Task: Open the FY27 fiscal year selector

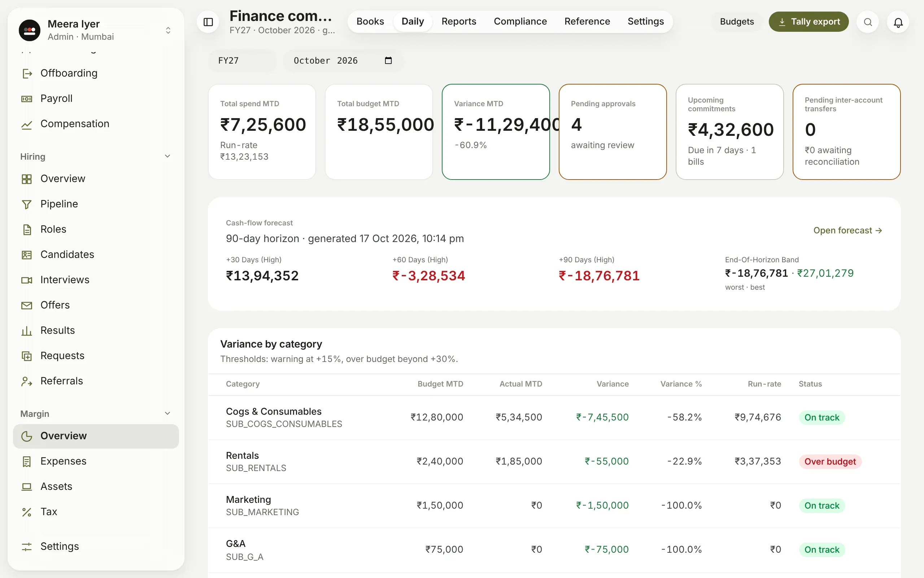Action: tap(242, 60)
